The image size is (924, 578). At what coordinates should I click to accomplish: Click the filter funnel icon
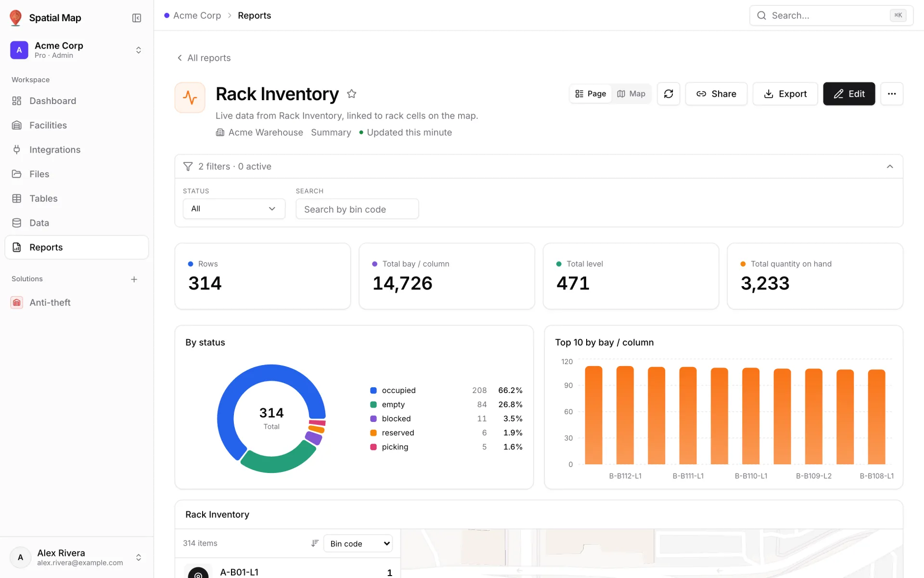188,167
